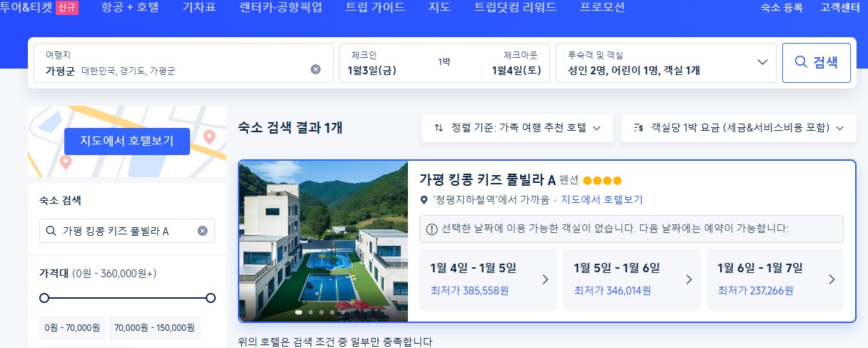Click the location pin icon near 청평지하철역
Viewport: 868px width, 348px height.
pyautogui.click(x=424, y=200)
